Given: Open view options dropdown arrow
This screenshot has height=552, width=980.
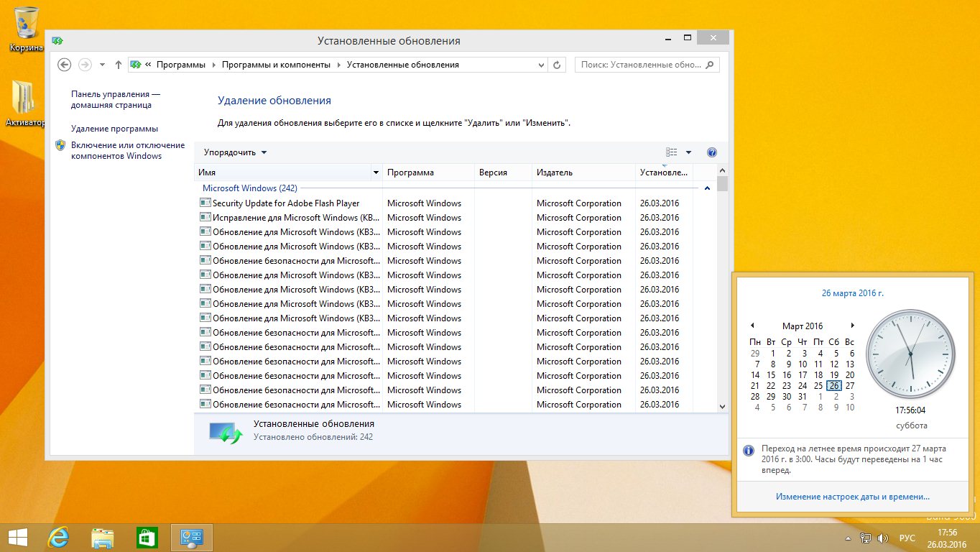Looking at the screenshot, I should [688, 152].
